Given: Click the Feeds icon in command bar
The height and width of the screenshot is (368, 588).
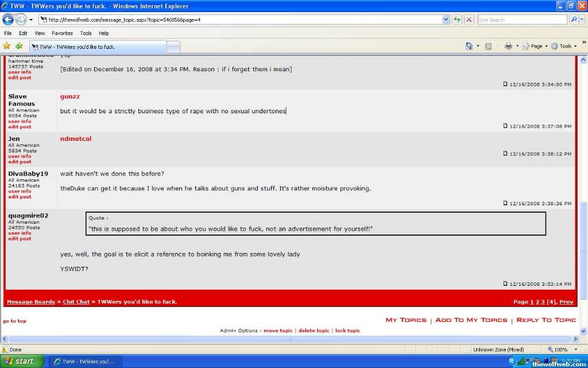Looking at the screenshot, I should 488,46.
